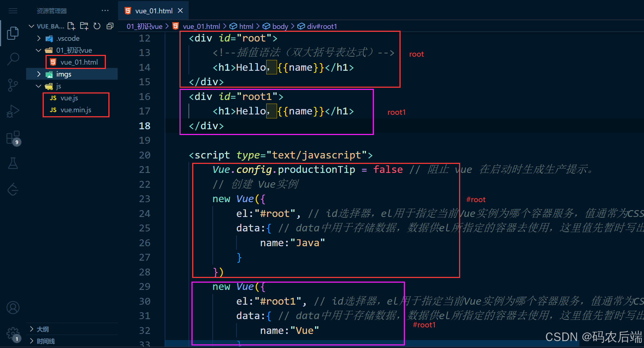Click <div id="root"> on line 12

[233, 38]
